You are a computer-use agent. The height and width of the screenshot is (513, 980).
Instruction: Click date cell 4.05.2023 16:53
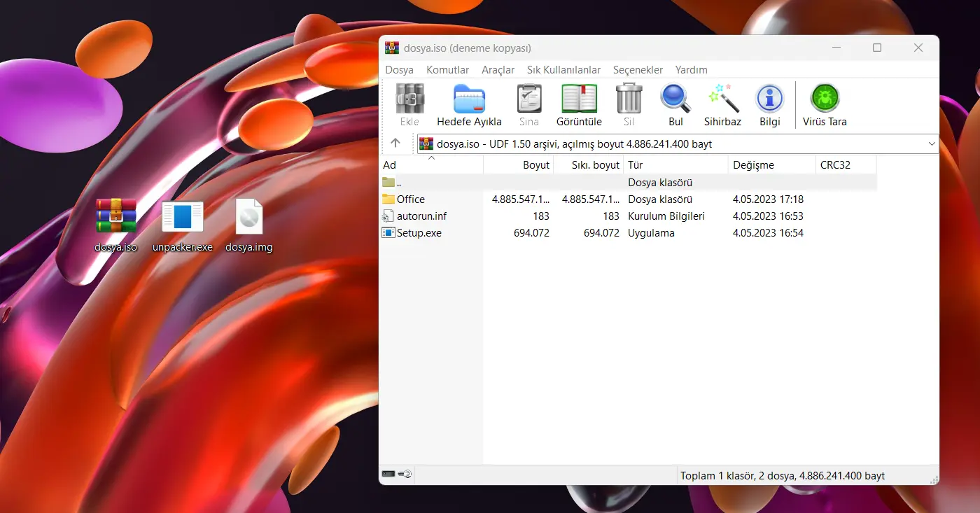(x=768, y=216)
